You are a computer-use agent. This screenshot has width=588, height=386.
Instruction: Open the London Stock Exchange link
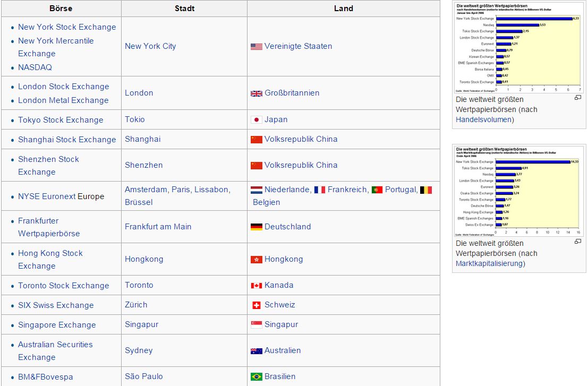(x=64, y=87)
